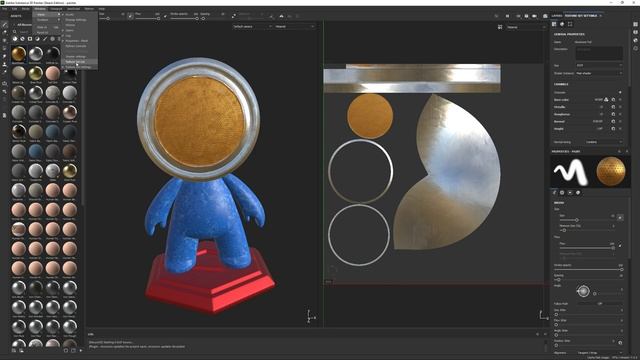Filter assets by brushes icon

pyautogui.click(x=45, y=39)
